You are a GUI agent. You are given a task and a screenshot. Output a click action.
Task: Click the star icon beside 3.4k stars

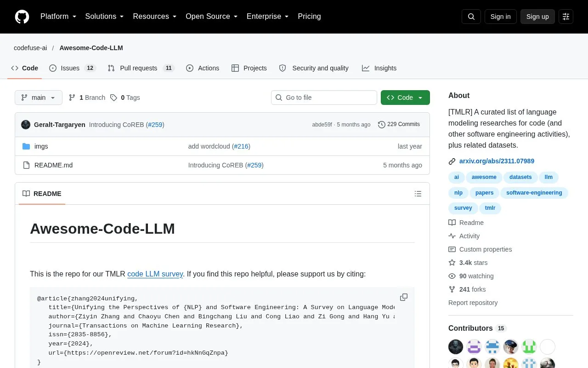[x=452, y=263]
